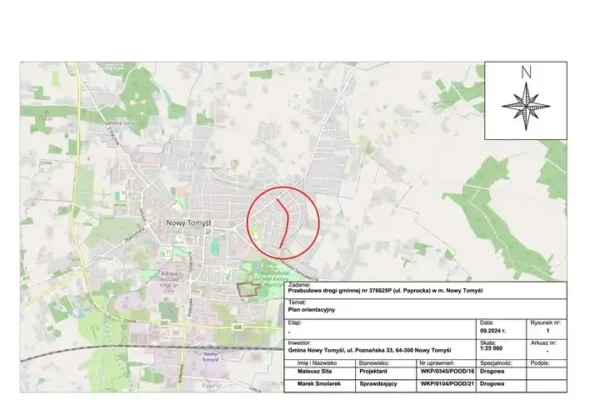
Task: Click the 'Data:' field label
Action: tap(487, 323)
